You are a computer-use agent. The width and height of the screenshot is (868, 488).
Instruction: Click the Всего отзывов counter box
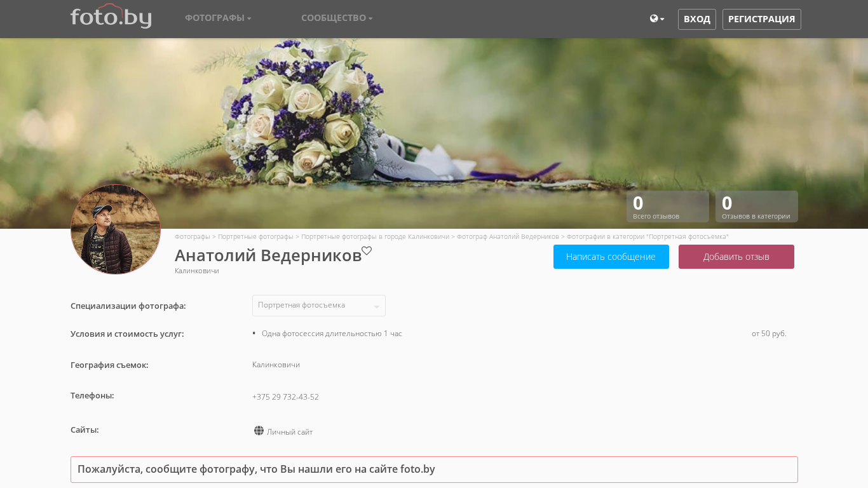(667, 207)
